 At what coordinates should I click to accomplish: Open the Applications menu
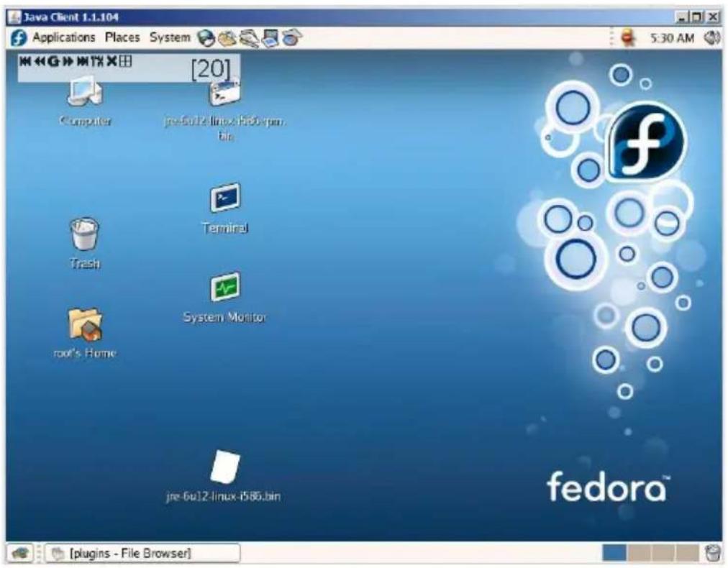63,37
